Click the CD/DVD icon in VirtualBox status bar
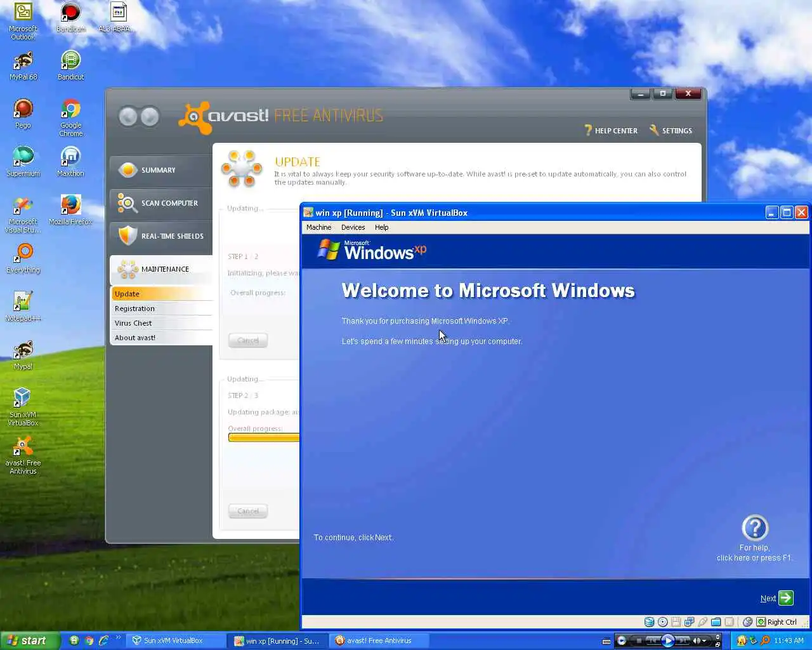 (662, 622)
